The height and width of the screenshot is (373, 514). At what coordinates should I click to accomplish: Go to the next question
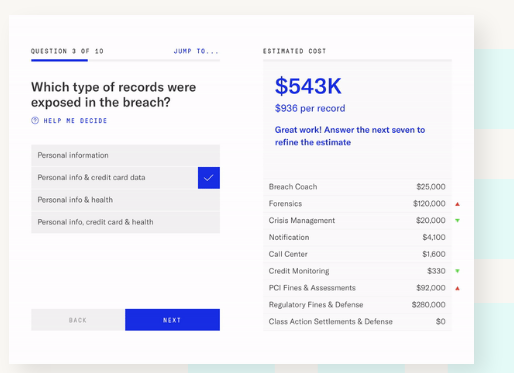(x=172, y=320)
